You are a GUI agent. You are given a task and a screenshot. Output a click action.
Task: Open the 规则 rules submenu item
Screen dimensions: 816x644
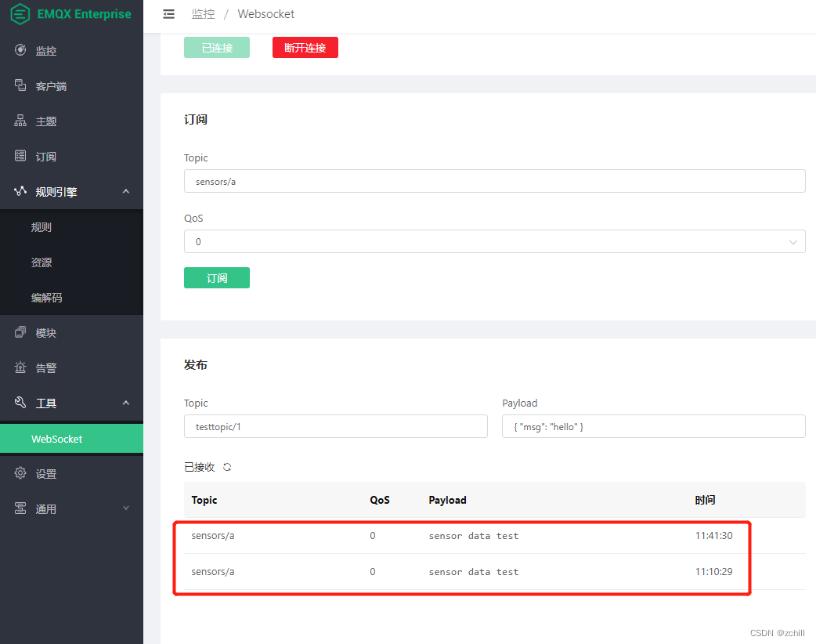point(71,227)
